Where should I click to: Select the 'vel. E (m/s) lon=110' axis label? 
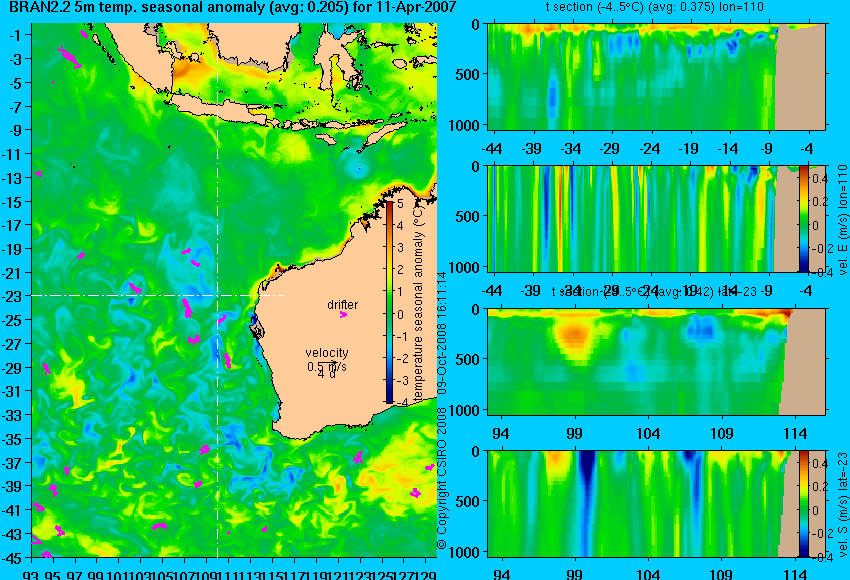(x=842, y=220)
